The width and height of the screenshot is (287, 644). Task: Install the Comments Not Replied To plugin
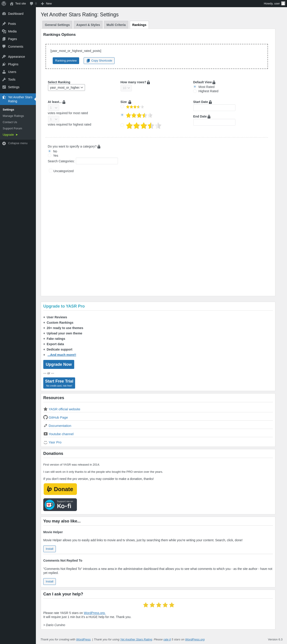(x=50, y=582)
